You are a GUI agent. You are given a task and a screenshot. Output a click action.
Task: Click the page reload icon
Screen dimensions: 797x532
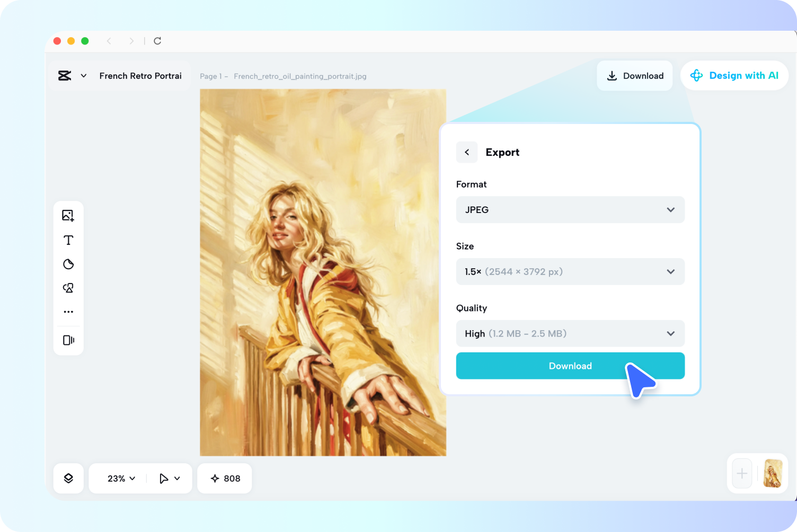pyautogui.click(x=157, y=41)
